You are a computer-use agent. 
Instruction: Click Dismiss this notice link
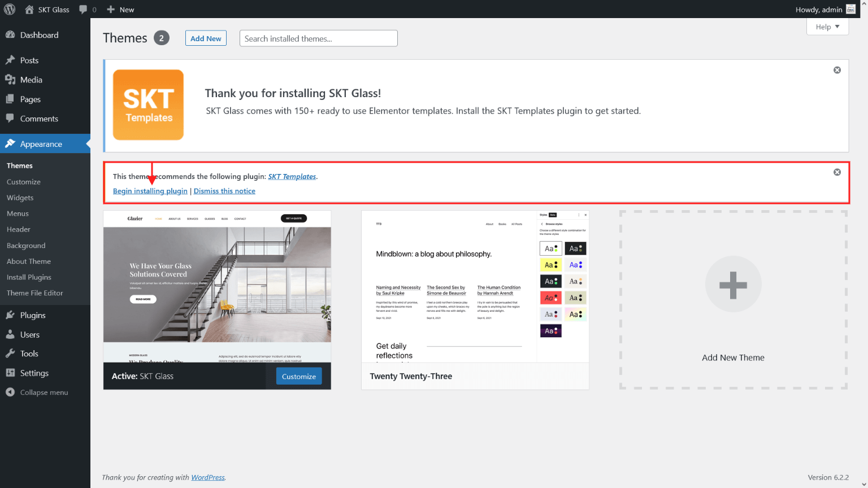[x=224, y=191]
